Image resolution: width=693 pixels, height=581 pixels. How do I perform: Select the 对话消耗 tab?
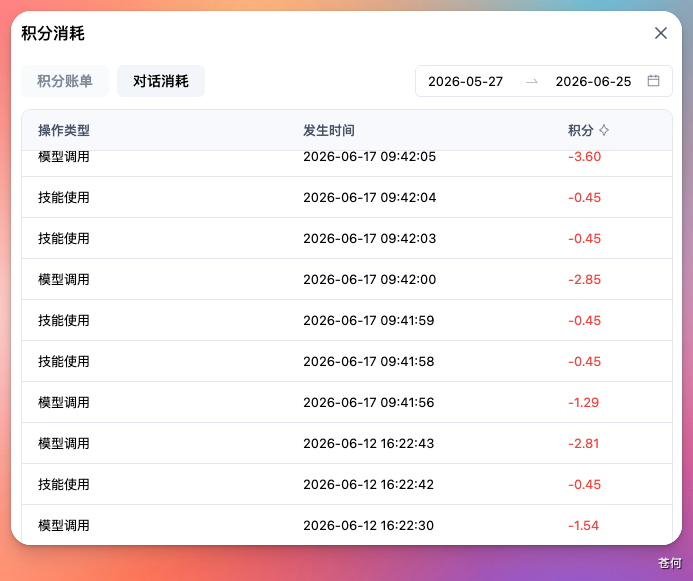[161, 81]
